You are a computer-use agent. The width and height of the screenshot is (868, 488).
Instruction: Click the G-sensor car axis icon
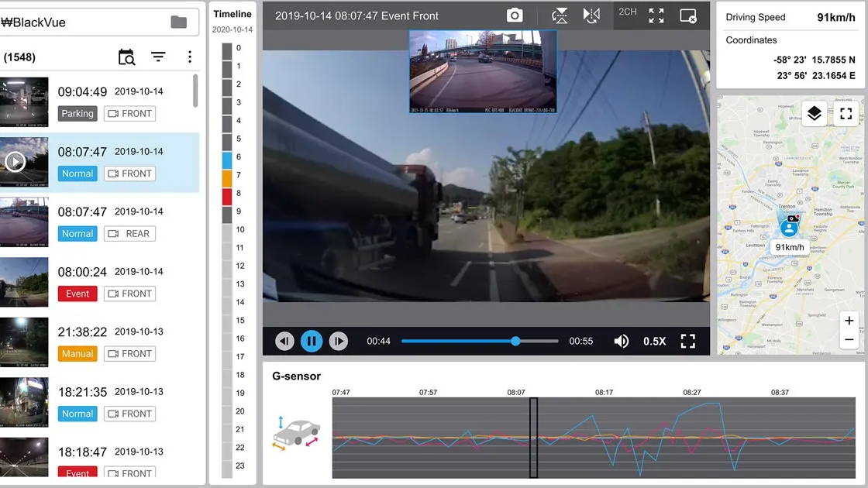pyautogui.click(x=296, y=433)
